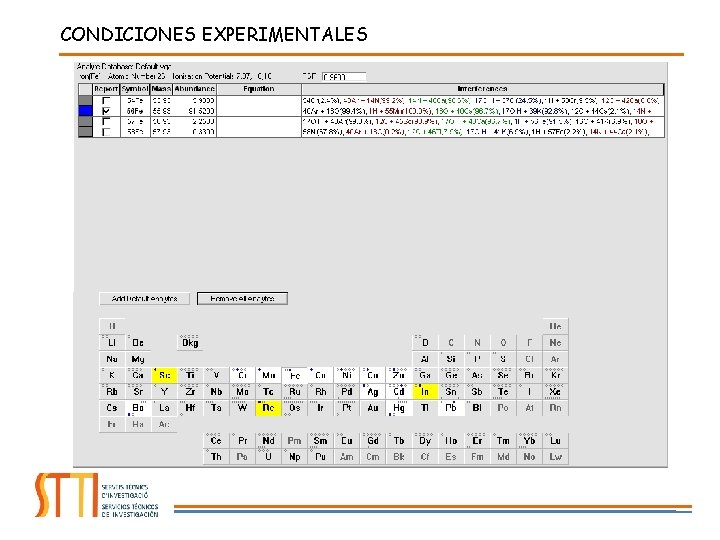The width and height of the screenshot is (720, 540).
Task: Select the Sb element button
Action: click(477, 392)
